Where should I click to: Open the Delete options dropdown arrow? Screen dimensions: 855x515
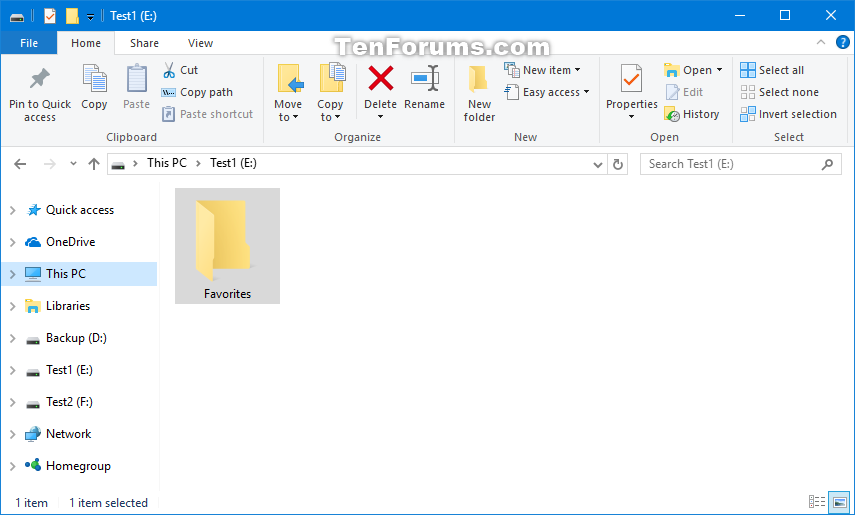[380, 116]
